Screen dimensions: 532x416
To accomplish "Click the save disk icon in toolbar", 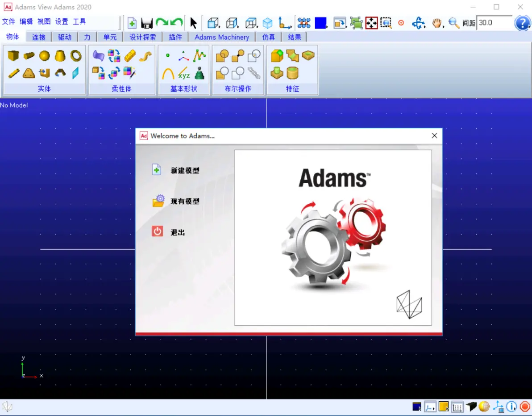I will pyautogui.click(x=146, y=23).
